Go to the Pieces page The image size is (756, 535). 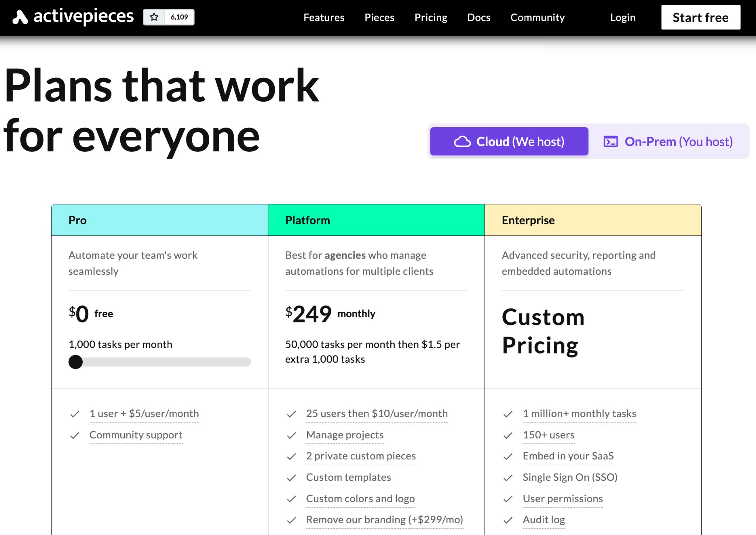click(379, 17)
